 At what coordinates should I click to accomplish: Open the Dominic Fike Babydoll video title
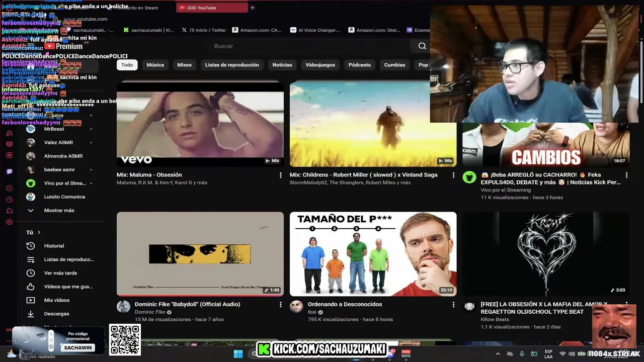click(187, 304)
